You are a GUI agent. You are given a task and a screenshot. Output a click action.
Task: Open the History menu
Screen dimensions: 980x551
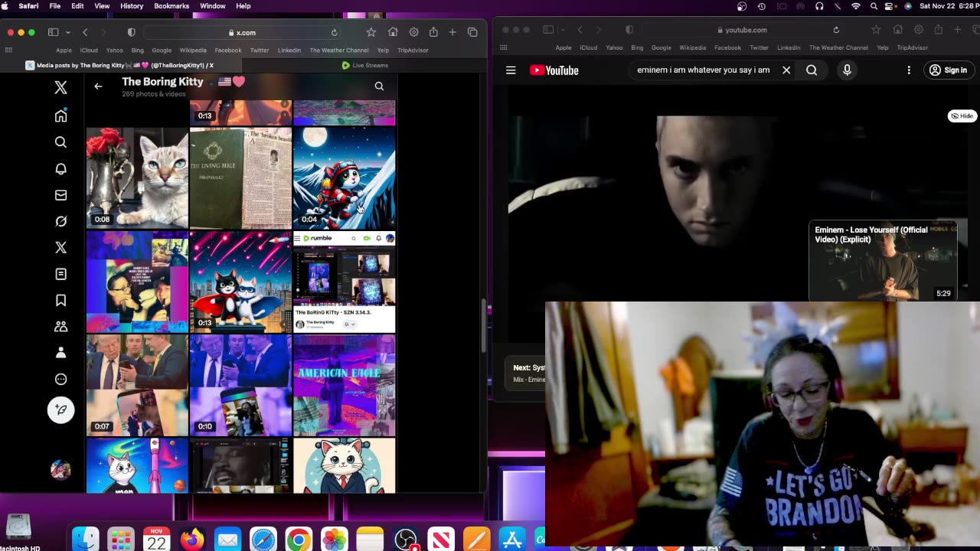[132, 6]
